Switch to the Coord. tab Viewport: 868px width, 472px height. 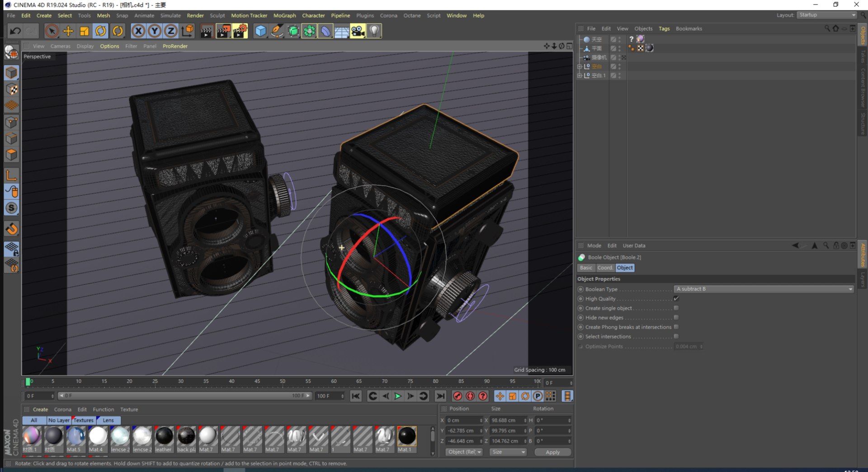[x=604, y=268]
